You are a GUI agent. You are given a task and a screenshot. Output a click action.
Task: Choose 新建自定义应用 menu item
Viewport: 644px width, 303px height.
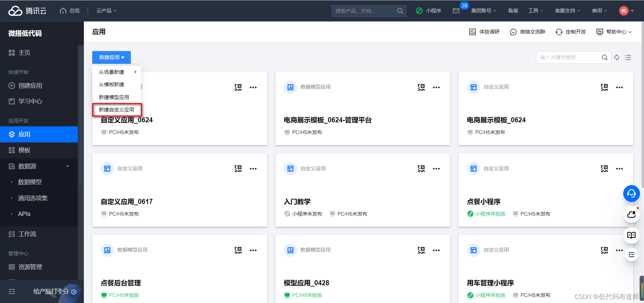tap(117, 110)
